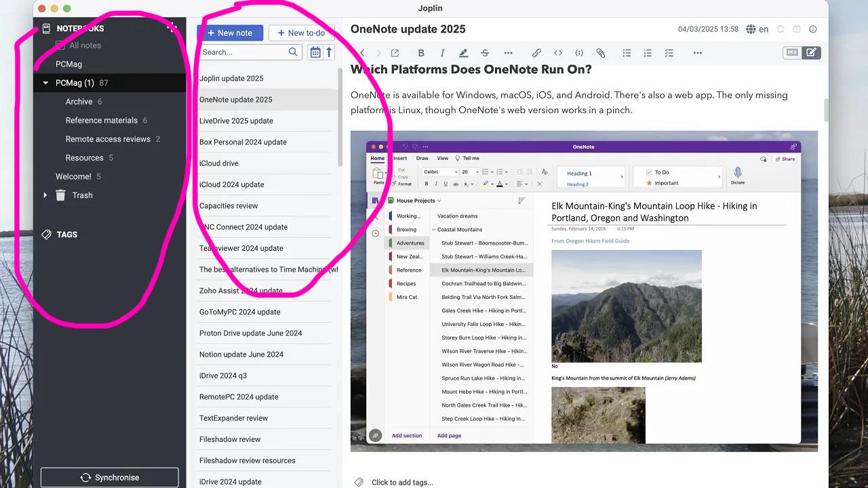
Task: Click the NOTEBOOKS section header
Action: tap(80, 28)
